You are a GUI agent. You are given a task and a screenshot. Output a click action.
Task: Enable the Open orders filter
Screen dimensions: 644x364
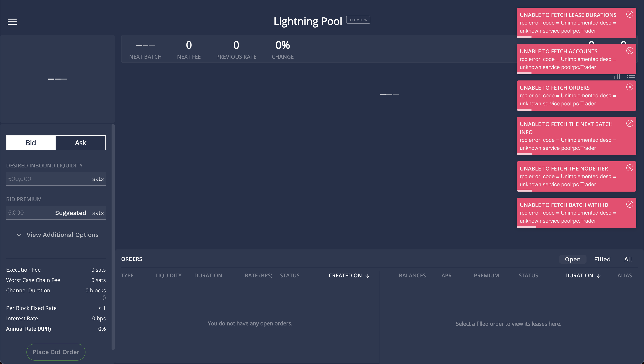point(573,259)
